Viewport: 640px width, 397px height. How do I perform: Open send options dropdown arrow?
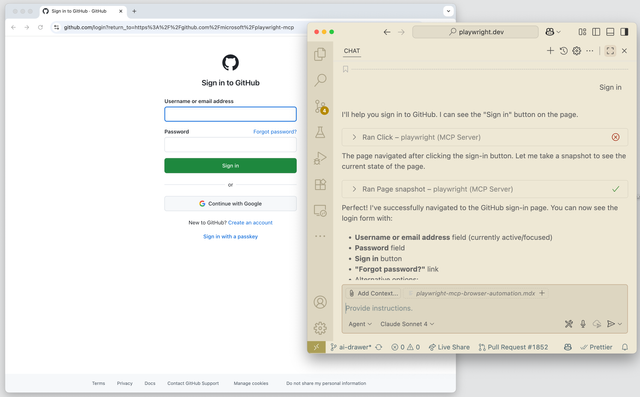coord(620,324)
